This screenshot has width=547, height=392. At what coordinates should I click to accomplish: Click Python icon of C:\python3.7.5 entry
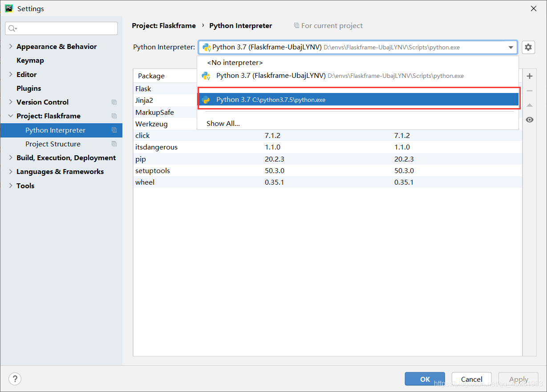point(206,100)
